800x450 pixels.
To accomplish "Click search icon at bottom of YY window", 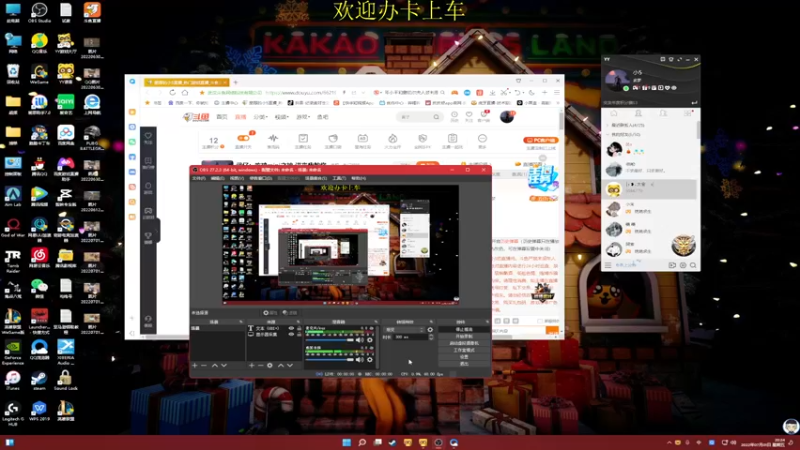I will (693, 265).
